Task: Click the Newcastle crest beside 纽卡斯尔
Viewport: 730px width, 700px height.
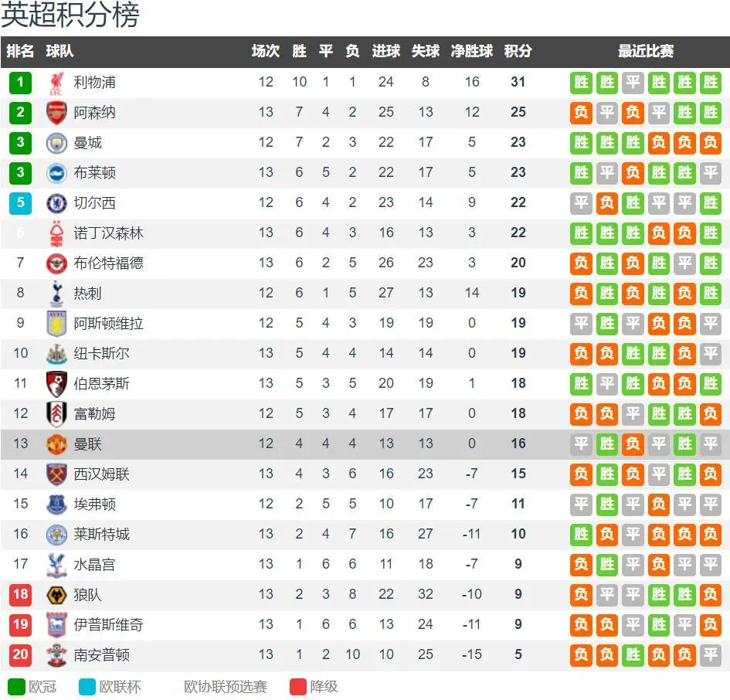Action: coord(57,354)
